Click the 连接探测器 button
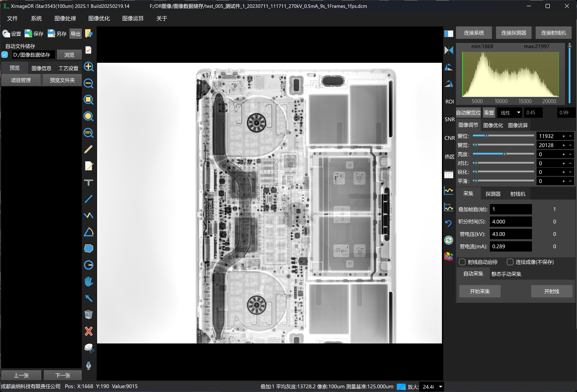This screenshot has width=577, height=392. click(x=513, y=33)
